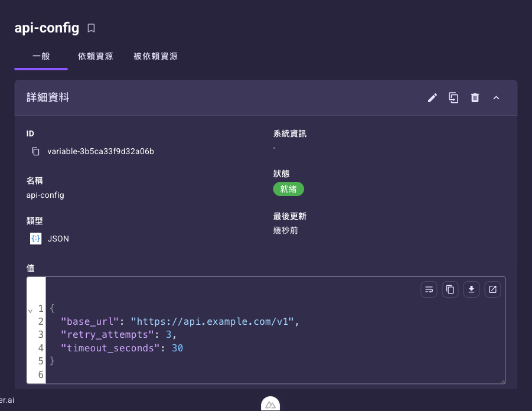Click the base_url line in the editor
532x411 pixels.
tap(180, 321)
